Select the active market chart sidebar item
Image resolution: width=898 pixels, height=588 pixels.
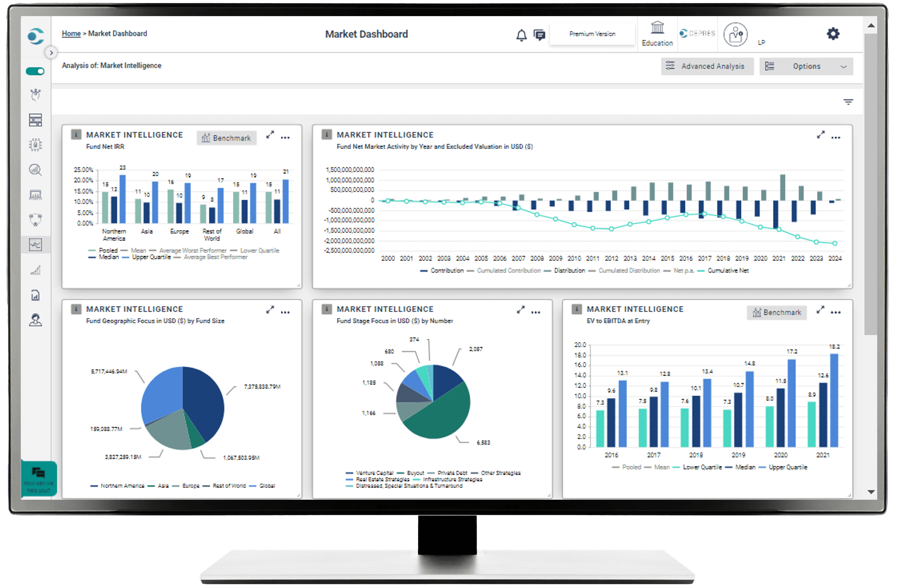(x=35, y=245)
